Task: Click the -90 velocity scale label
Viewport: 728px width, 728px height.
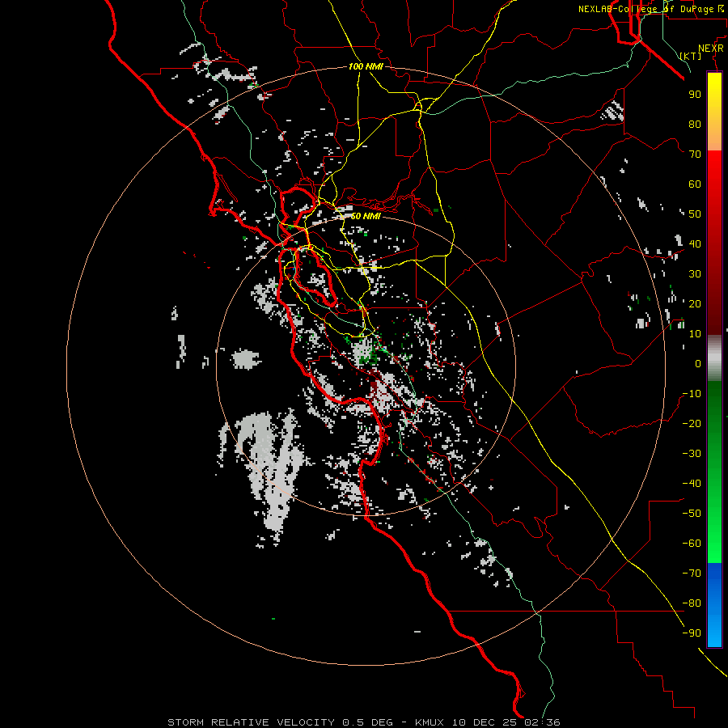Action: click(692, 633)
